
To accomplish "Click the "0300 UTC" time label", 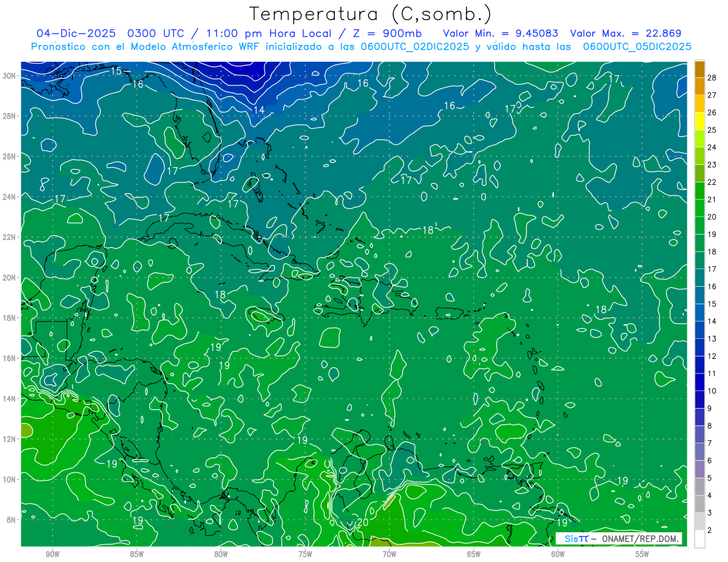I will click(x=156, y=33).
